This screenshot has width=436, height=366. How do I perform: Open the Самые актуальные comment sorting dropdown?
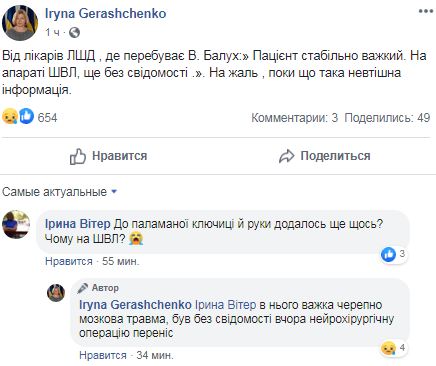tap(59, 192)
